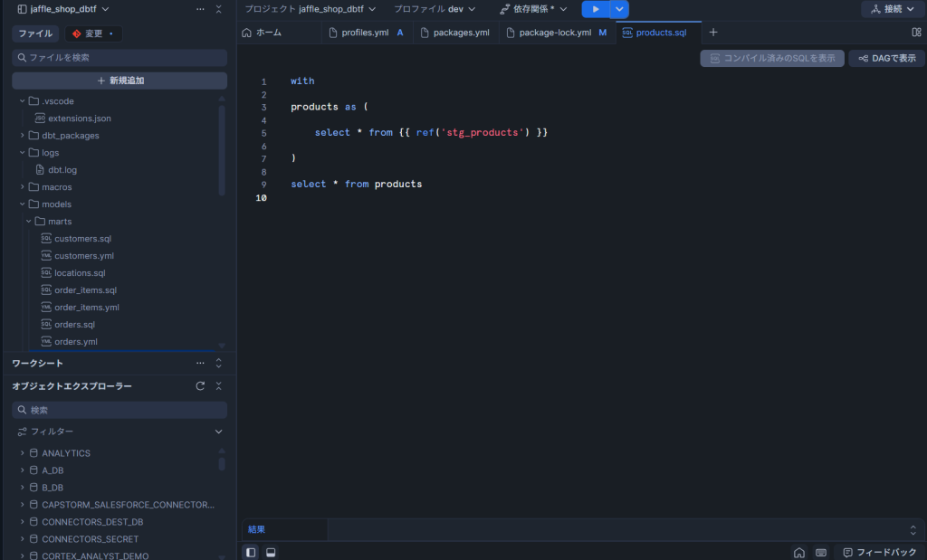Expand the ANALYTICS database node
Screen dimensions: 927x560
[22, 453]
